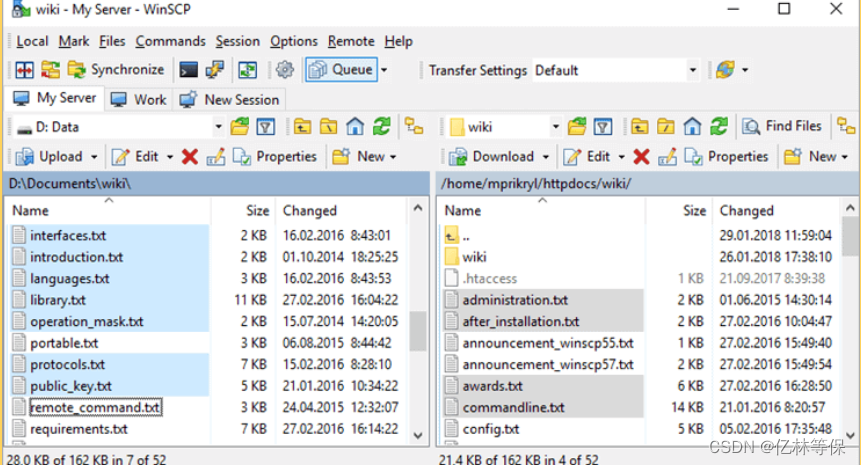Click the remote red Delete icon

tap(641, 157)
